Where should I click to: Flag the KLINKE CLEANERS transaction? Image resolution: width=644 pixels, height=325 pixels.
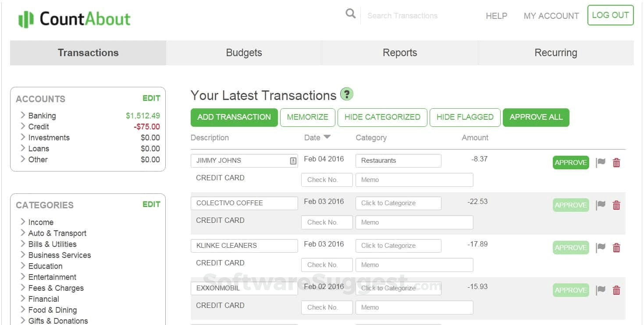[x=600, y=247]
